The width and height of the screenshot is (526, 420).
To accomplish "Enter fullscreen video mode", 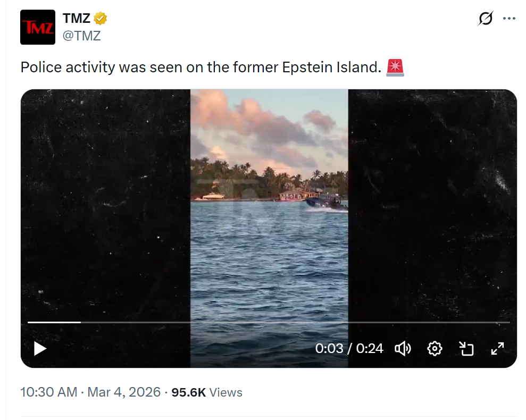I will click(x=497, y=349).
